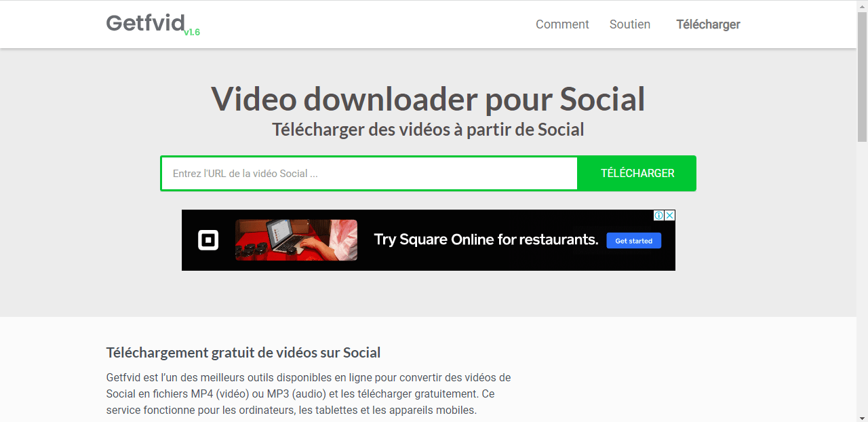Screen dimensions: 868x422
Task: Open the Comment navigation link
Action: coord(562,24)
